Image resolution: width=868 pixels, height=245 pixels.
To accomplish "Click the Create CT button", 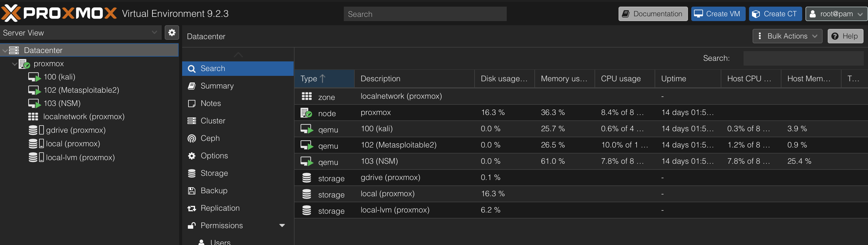I will click(x=775, y=14).
